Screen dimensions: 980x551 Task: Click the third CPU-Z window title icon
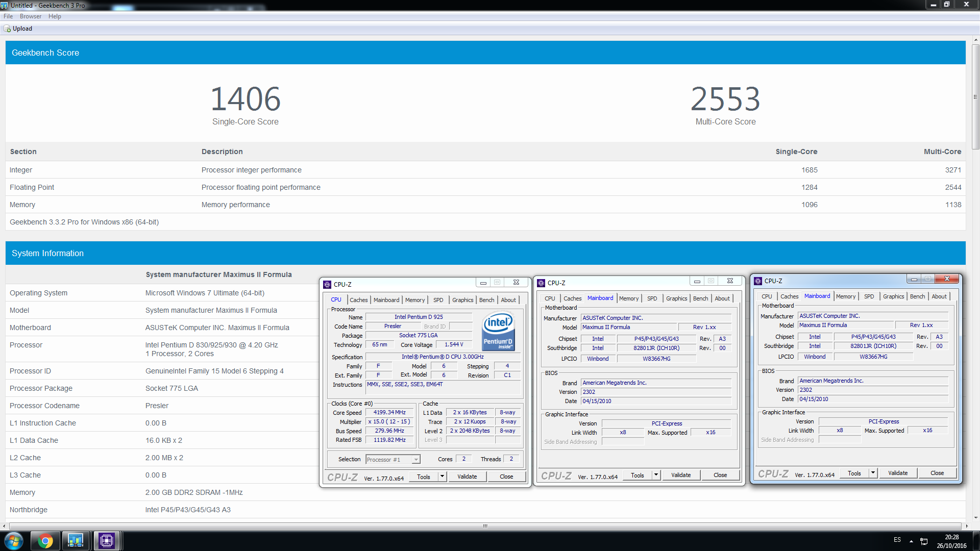pyautogui.click(x=758, y=281)
